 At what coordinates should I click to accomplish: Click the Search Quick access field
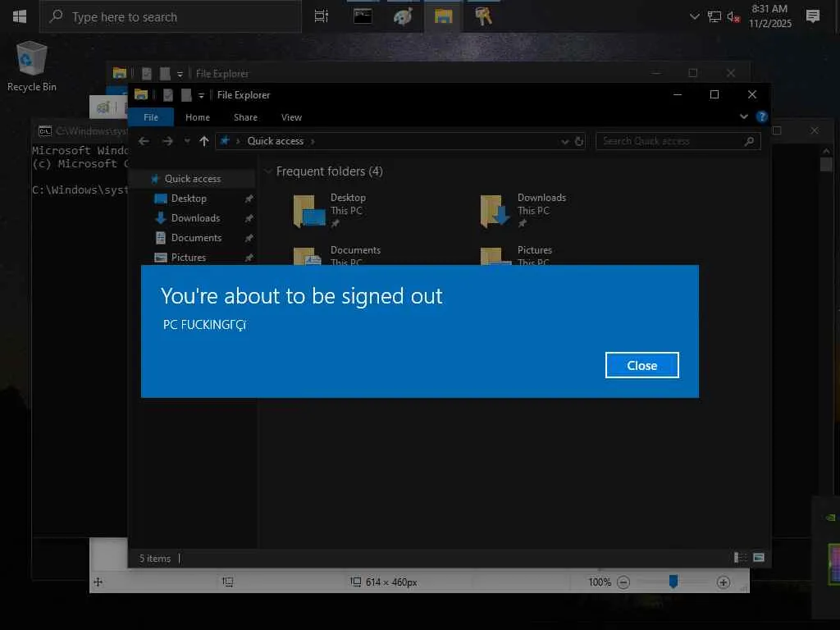click(678, 141)
